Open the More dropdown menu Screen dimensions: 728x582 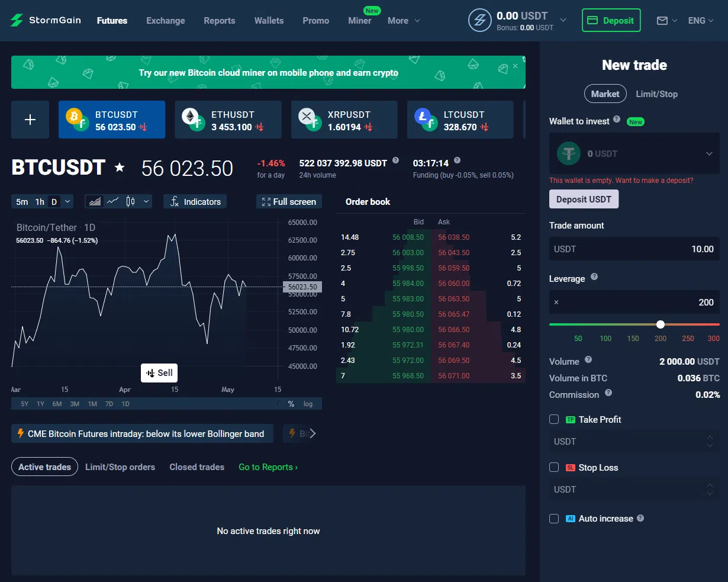pyautogui.click(x=404, y=21)
